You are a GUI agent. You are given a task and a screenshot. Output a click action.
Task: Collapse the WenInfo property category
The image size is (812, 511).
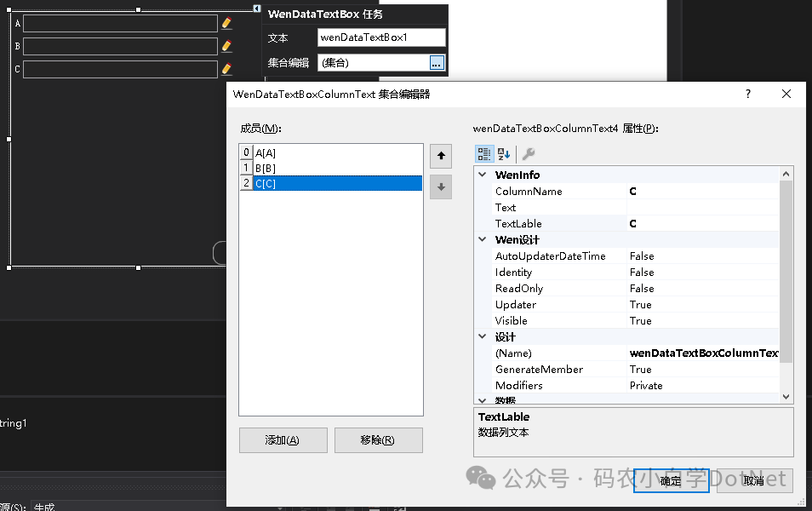tap(483, 175)
